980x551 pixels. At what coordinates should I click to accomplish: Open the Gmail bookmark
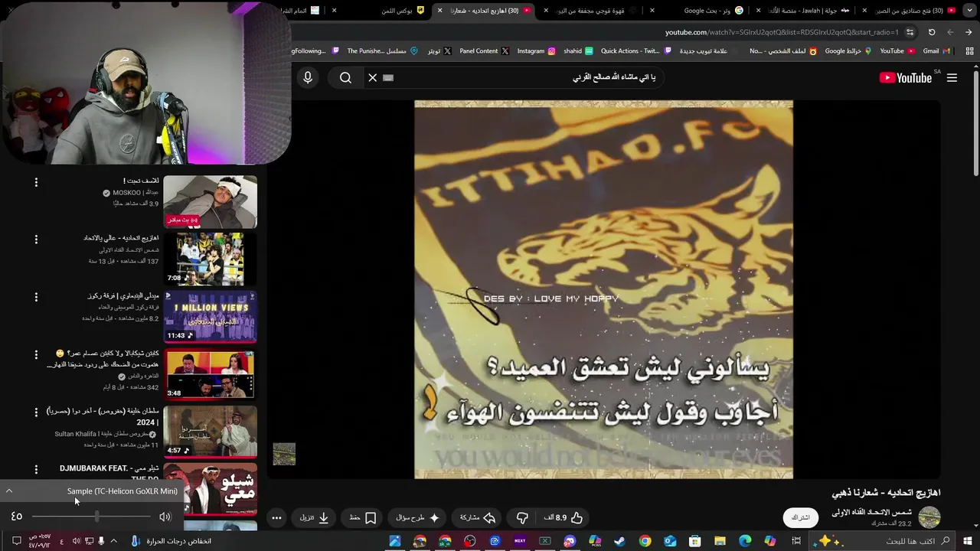click(936, 51)
